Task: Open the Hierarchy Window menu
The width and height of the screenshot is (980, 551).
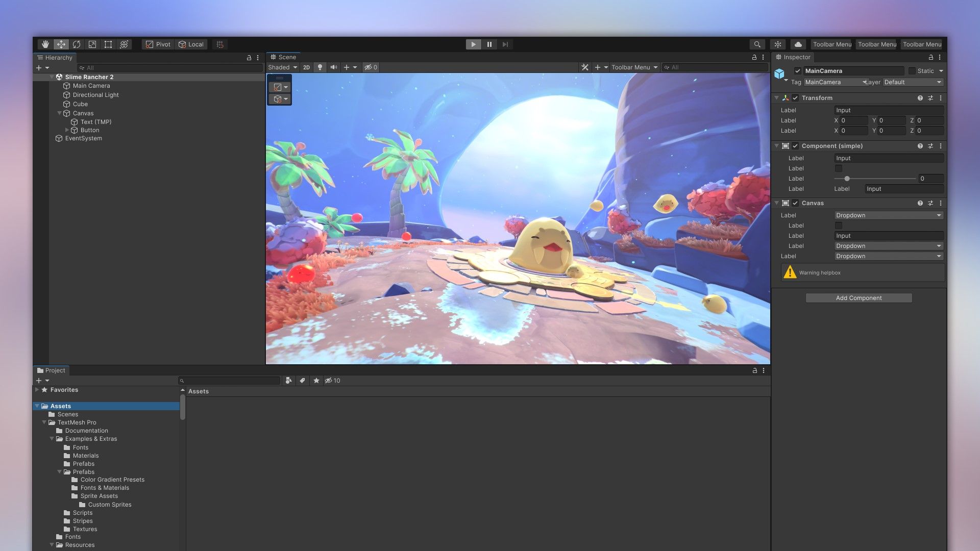Action: (x=258, y=57)
